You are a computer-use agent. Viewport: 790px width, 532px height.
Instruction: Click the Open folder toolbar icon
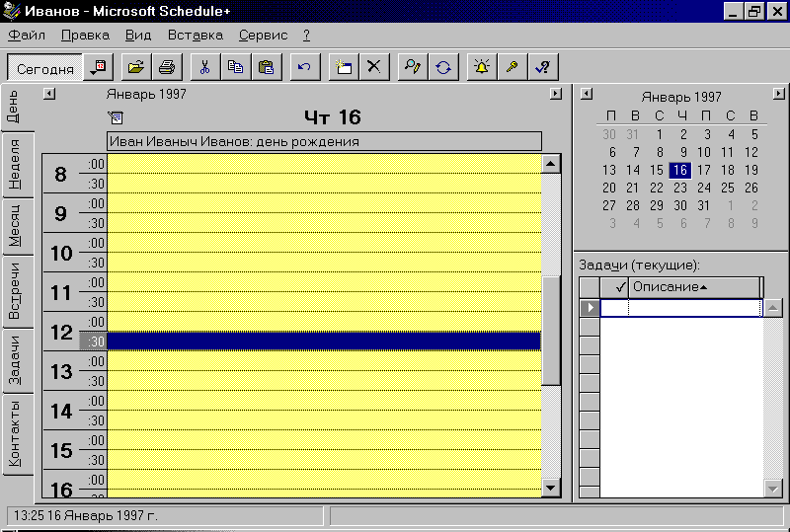coord(136,67)
